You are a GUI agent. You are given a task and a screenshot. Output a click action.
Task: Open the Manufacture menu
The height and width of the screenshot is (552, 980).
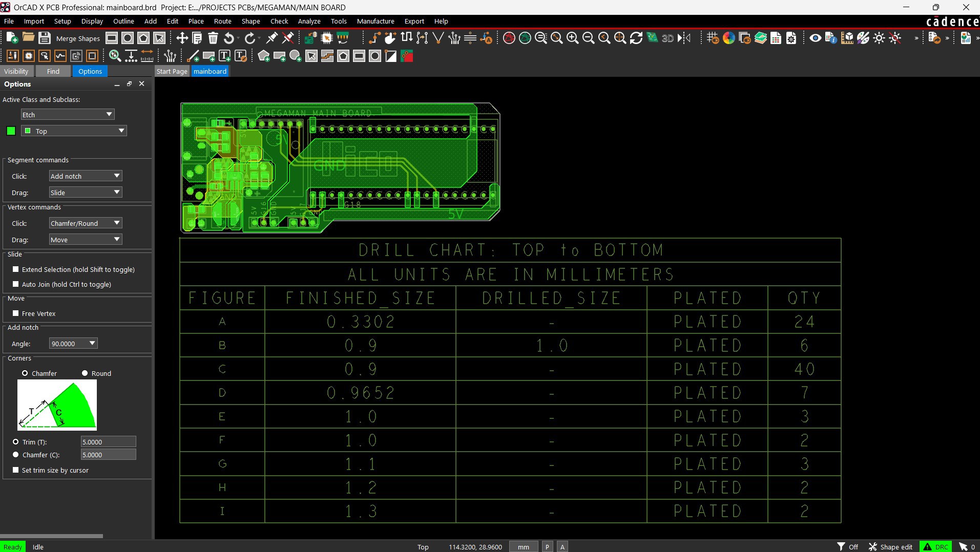point(375,22)
